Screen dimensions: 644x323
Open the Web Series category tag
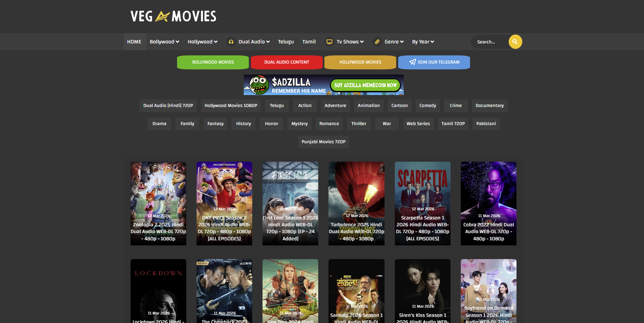418,124
